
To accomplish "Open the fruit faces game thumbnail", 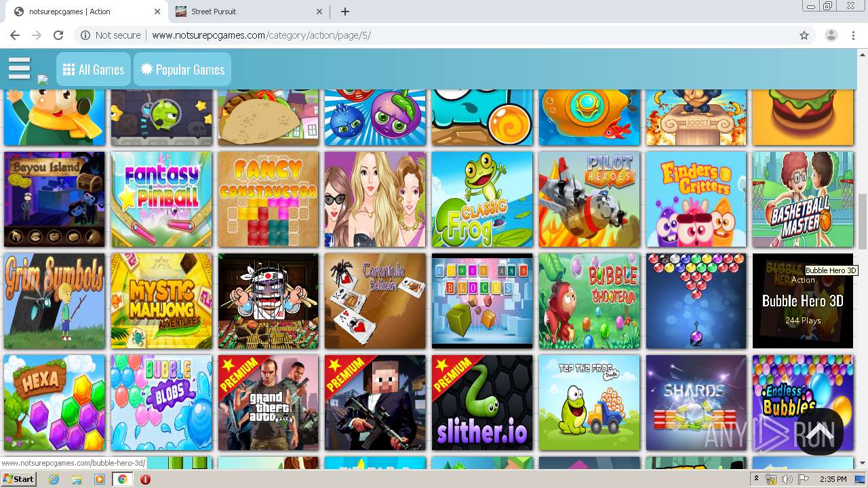I will point(375,117).
